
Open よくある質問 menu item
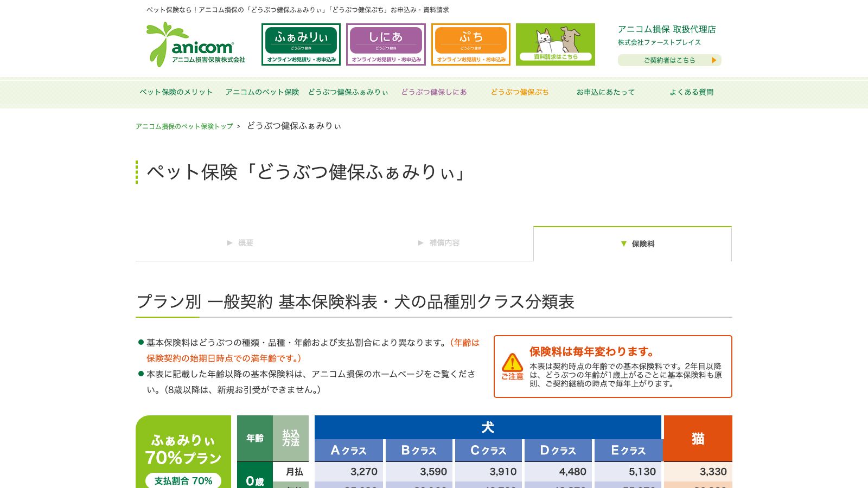(x=692, y=92)
